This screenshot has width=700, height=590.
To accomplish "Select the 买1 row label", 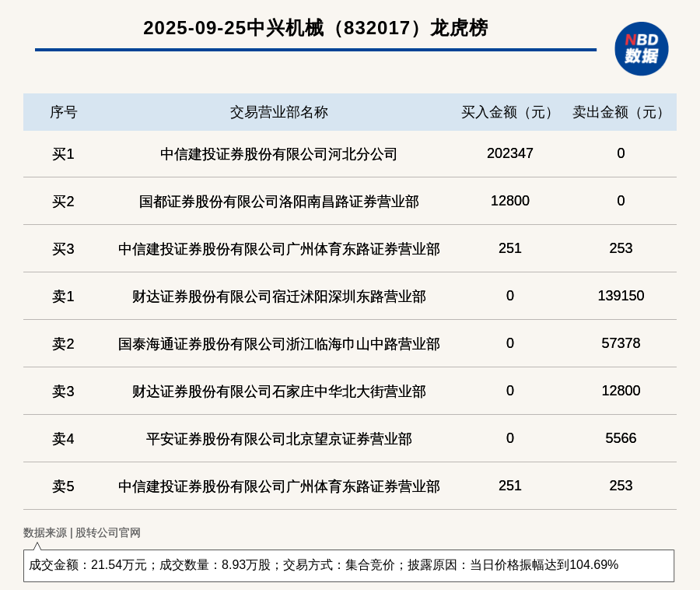I will (63, 154).
